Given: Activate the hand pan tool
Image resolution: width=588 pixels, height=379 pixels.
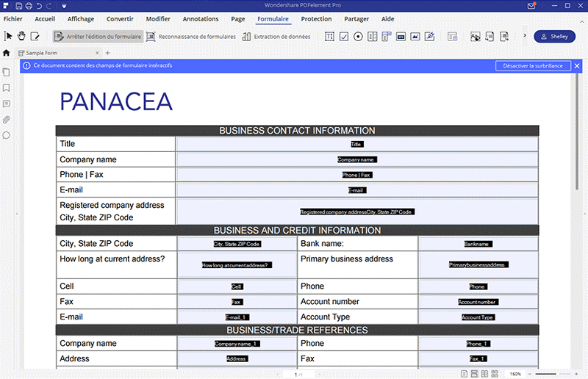Looking at the screenshot, I should tap(21, 37).
